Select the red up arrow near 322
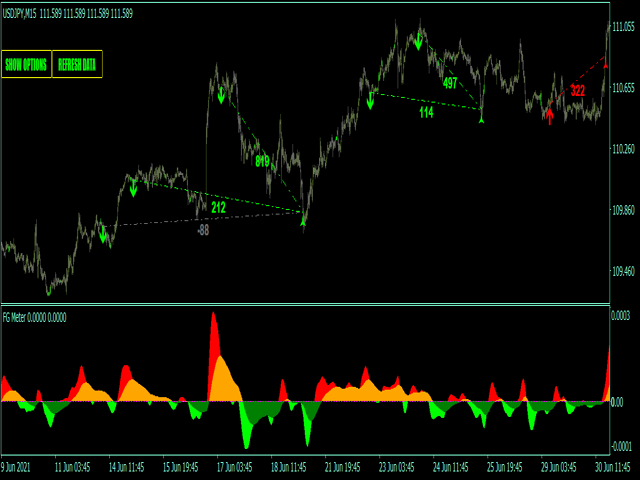This screenshot has width=640, height=480. tap(549, 113)
